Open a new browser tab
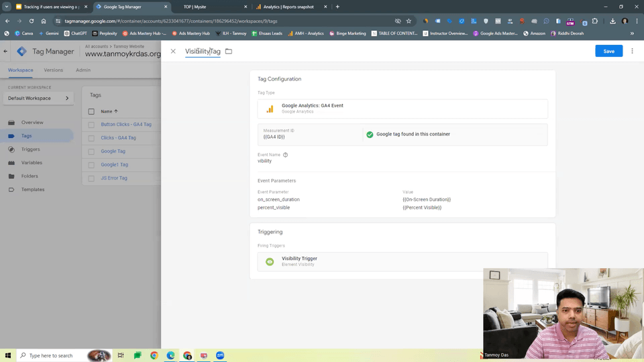Image resolution: width=644 pixels, height=362 pixels. (337, 7)
